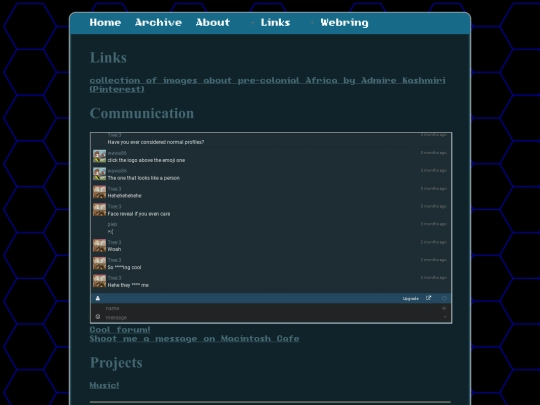Click message 'The one that looks like a person'
Viewport: 540px width, 405px height.
(144, 178)
